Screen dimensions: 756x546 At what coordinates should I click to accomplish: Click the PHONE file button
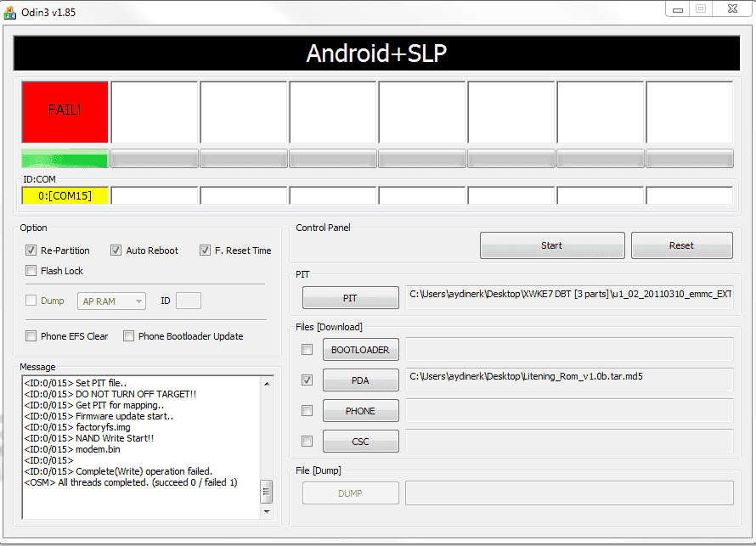[x=361, y=411]
